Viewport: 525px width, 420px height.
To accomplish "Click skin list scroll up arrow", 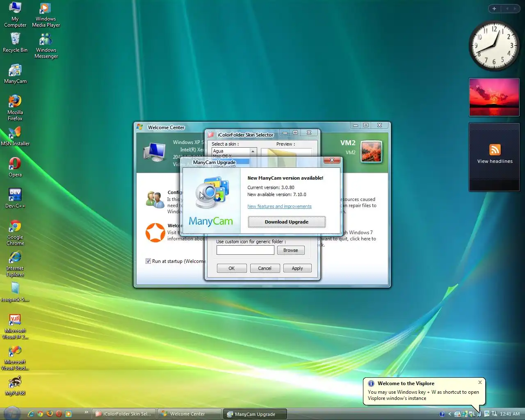I will (x=253, y=151).
